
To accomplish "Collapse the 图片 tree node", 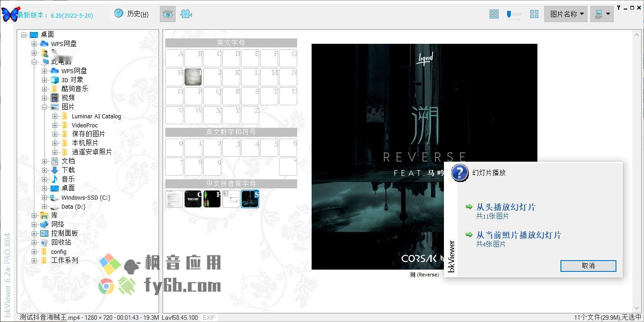I will 44,107.
